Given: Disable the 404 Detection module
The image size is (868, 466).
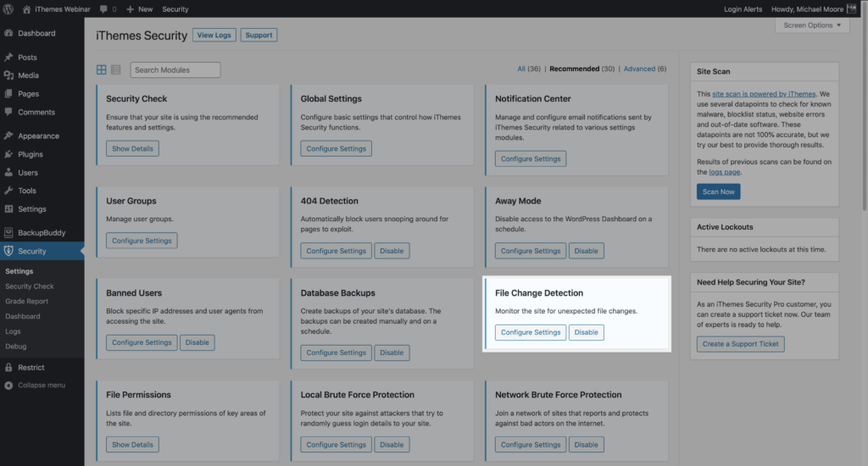Looking at the screenshot, I should tap(392, 251).
